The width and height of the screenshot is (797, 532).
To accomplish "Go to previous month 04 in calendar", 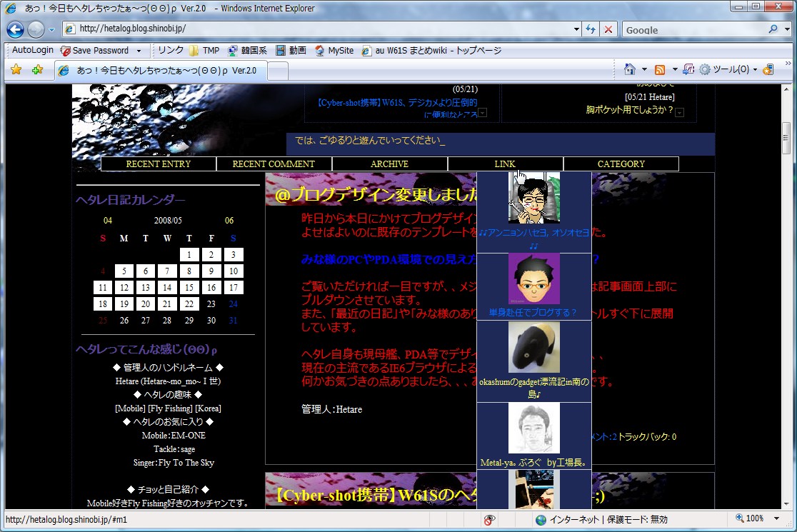I will point(108,221).
